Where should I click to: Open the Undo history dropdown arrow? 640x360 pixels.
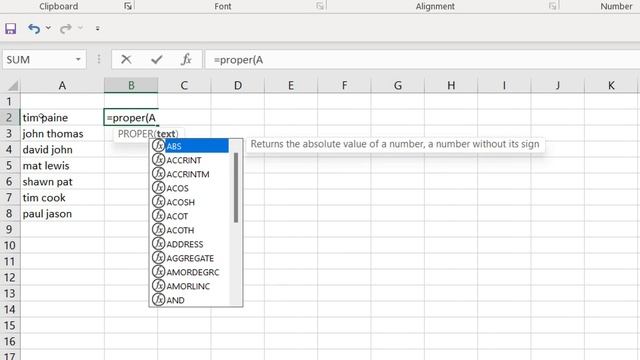tap(48, 28)
